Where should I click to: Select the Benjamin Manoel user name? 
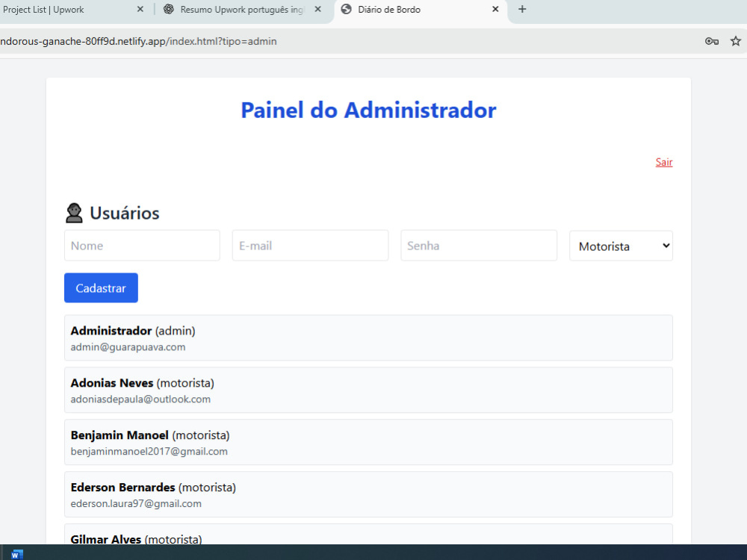[x=120, y=435]
